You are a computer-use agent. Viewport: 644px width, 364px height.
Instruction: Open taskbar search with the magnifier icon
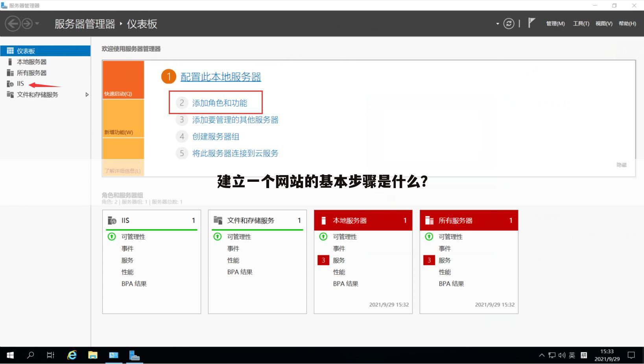(30, 355)
